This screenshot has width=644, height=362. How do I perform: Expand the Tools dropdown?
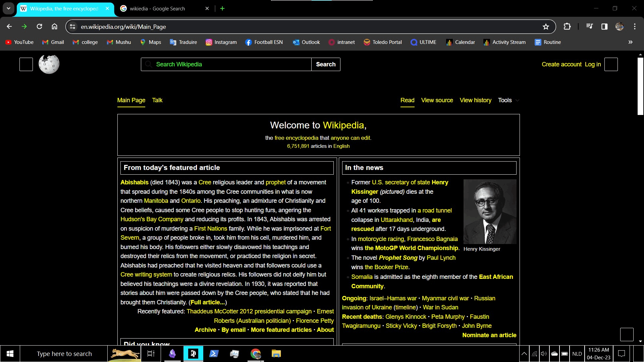pyautogui.click(x=508, y=100)
